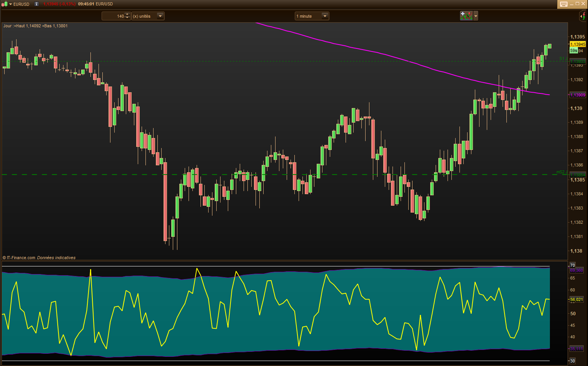Screen dimensions: 588x366
Task: Click the red price change 1,13945 (-0,13%) text
Action: [x=59, y=4]
